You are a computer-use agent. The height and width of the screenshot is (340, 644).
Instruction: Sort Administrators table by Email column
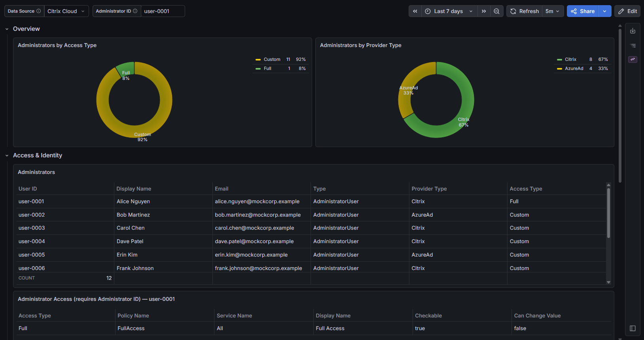click(x=222, y=189)
